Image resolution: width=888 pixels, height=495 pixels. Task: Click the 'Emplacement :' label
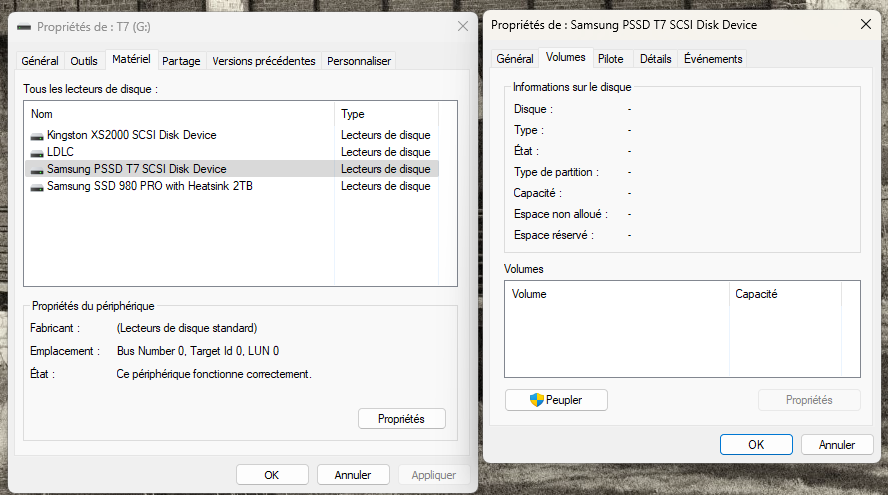coord(65,351)
